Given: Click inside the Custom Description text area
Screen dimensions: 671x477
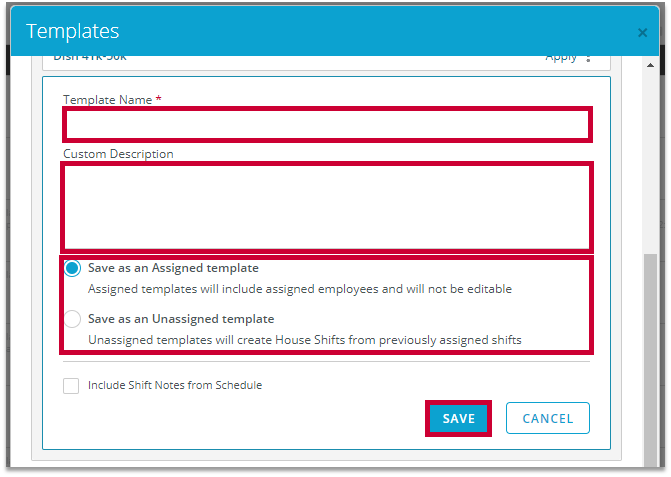Looking at the screenshot, I should coord(327,207).
